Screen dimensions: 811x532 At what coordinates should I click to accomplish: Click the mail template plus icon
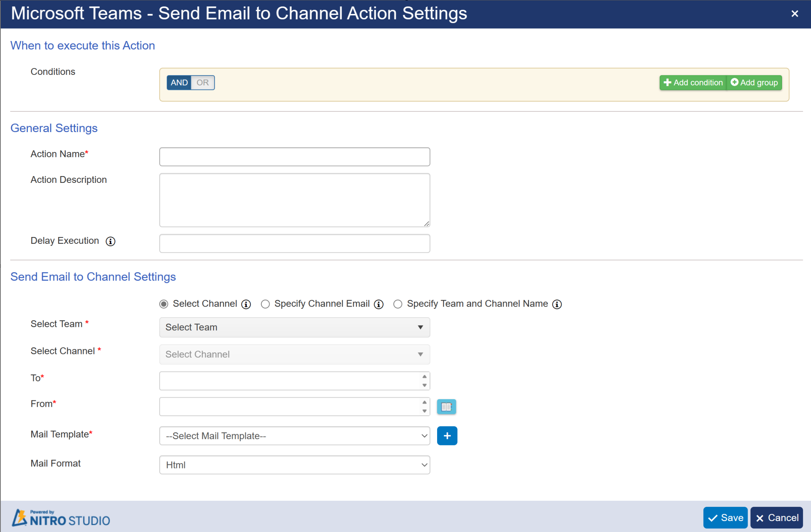click(447, 435)
